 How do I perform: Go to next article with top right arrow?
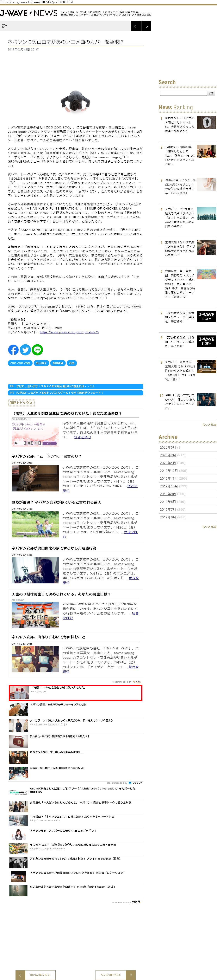tap(146, 26)
